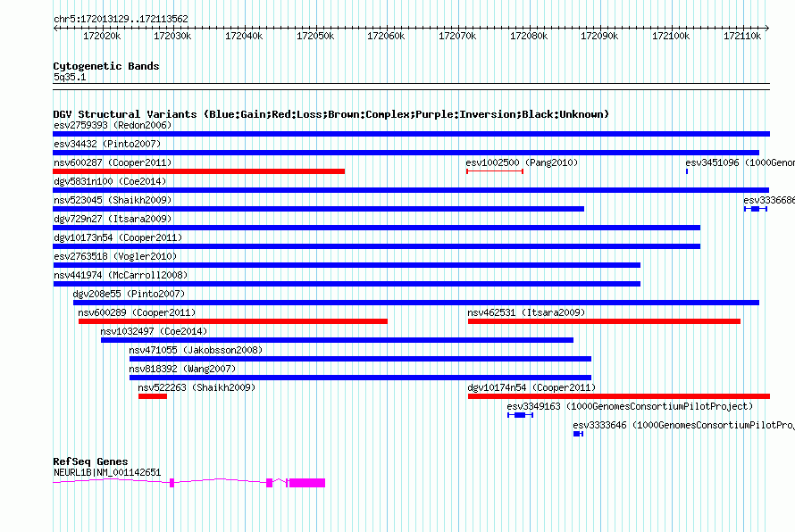Screen dimensions: 795x532
Task: Select the red nsv462531 (Itsara2009) loss bar
Action: click(x=604, y=321)
